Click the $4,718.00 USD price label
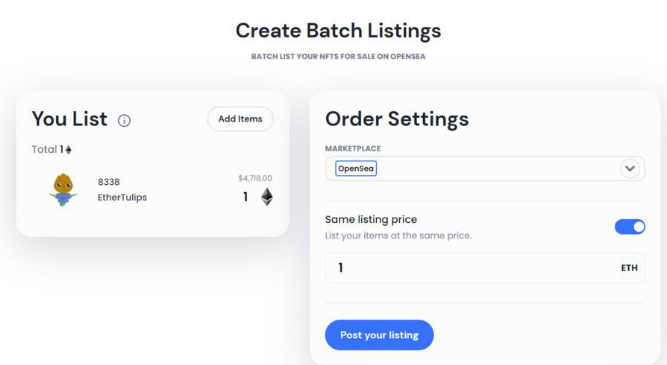The height and width of the screenshot is (365, 667). click(x=255, y=178)
